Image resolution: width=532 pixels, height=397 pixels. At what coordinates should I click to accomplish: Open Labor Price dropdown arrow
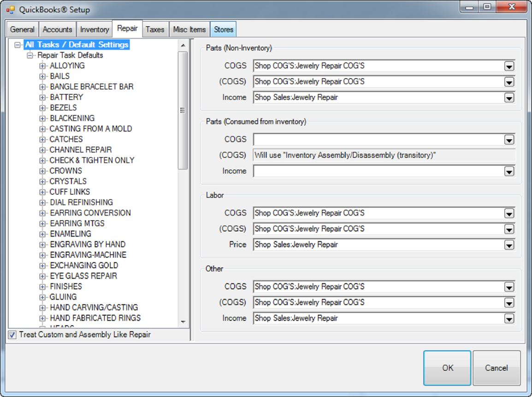[x=509, y=245]
